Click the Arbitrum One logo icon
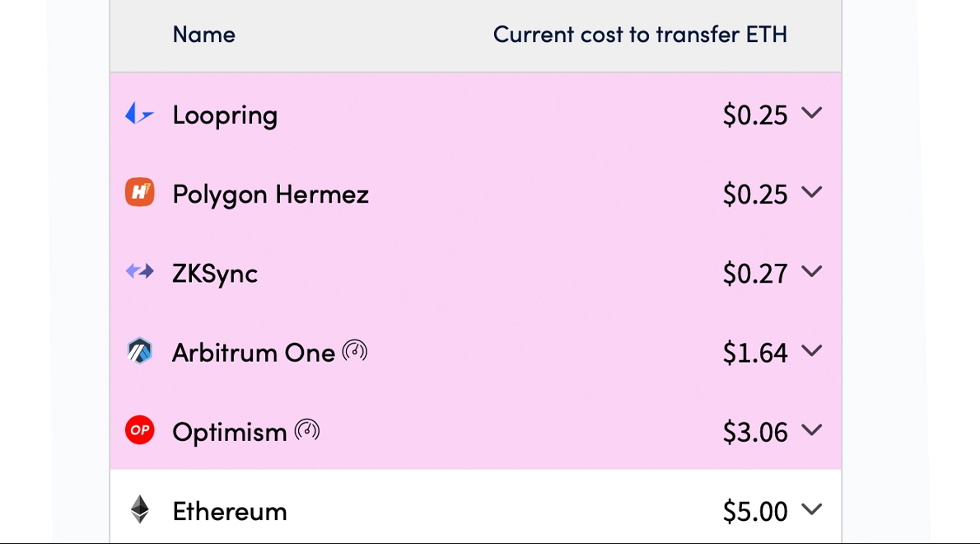The width and height of the screenshot is (980, 544). click(x=139, y=351)
